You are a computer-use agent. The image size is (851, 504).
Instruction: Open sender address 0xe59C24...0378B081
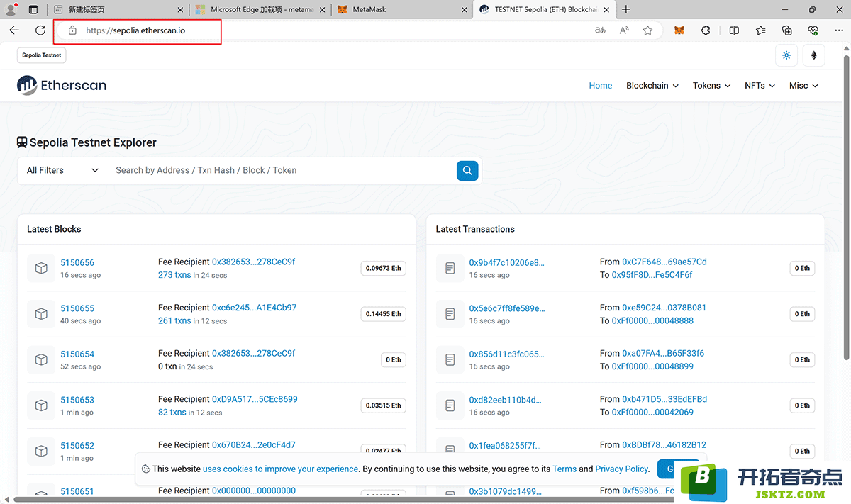tap(664, 308)
